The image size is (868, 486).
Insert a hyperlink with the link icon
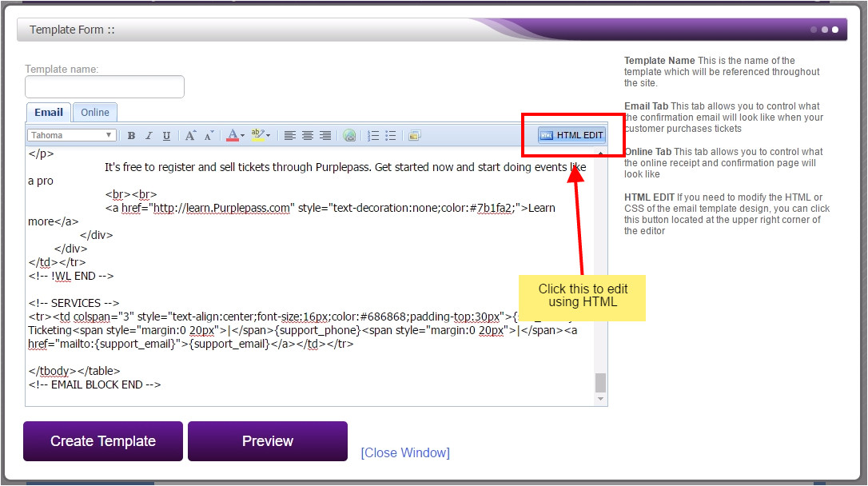[x=349, y=136]
